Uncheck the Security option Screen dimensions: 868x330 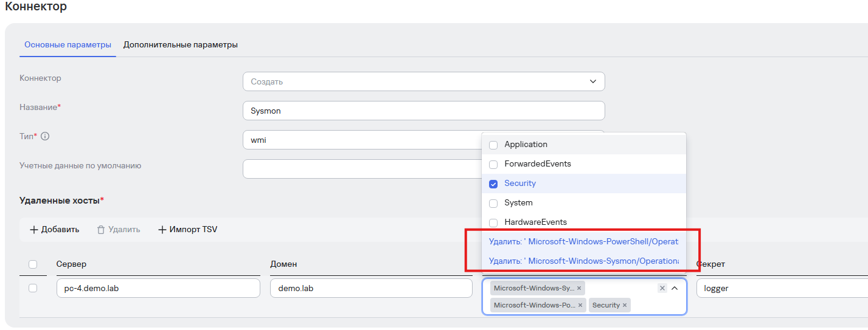pos(493,184)
